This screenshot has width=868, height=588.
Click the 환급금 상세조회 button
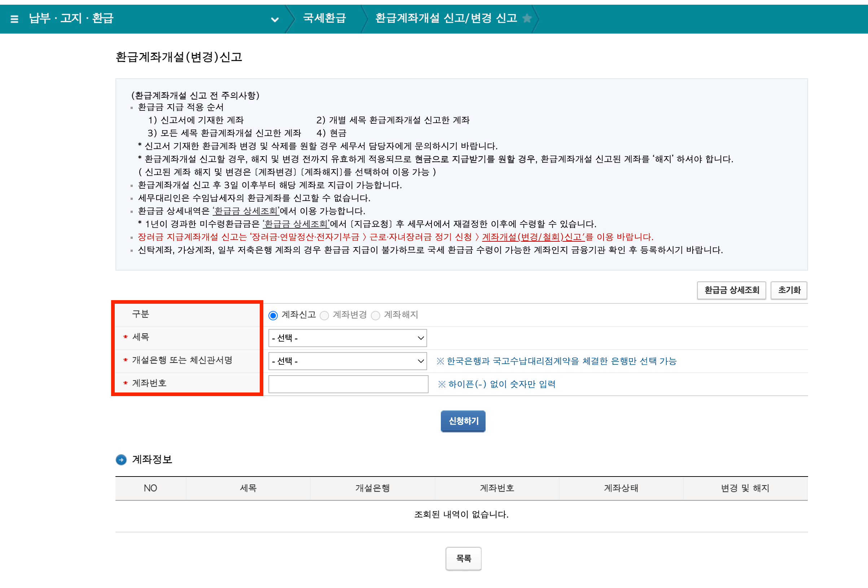731,290
